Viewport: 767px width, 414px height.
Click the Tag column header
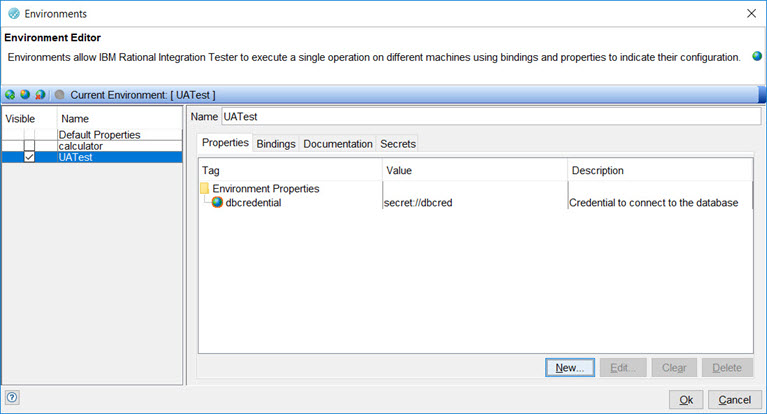(x=291, y=170)
